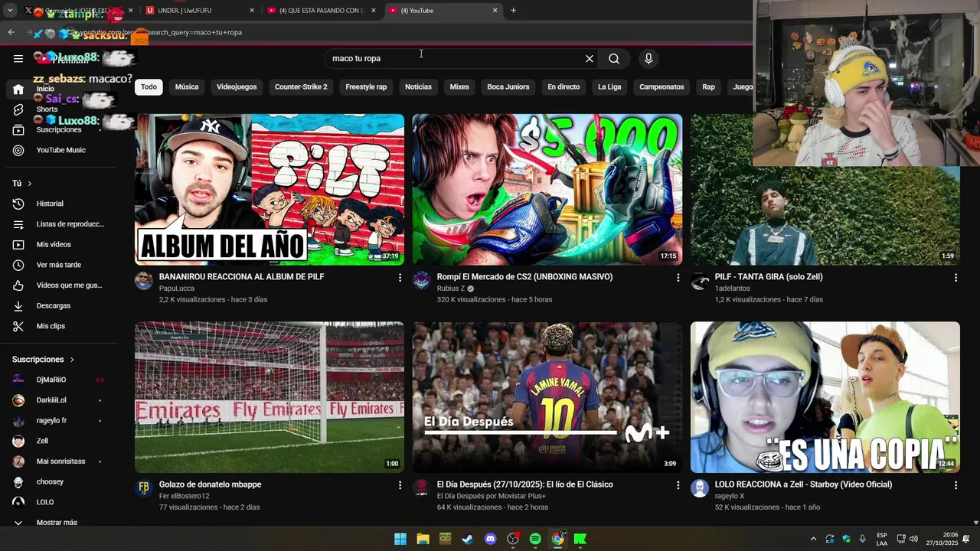
Task: Open Mai sonrisitass subscription channel
Action: tap(60, 461)
